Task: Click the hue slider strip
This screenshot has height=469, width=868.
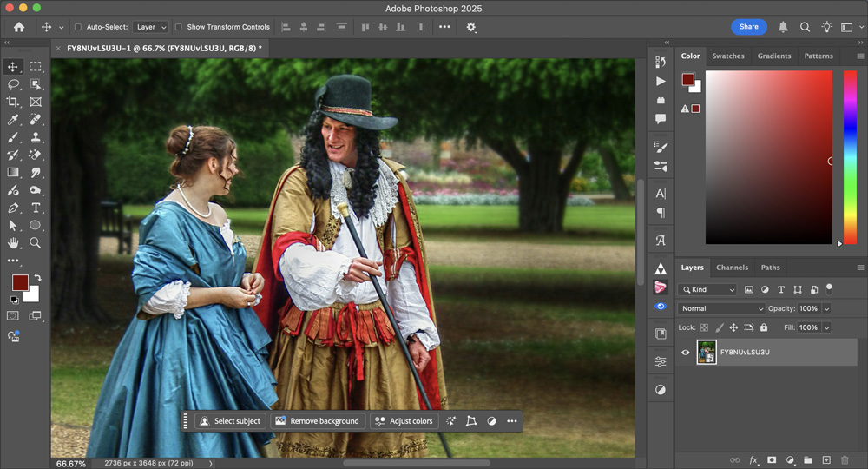Action: point(850,157)
